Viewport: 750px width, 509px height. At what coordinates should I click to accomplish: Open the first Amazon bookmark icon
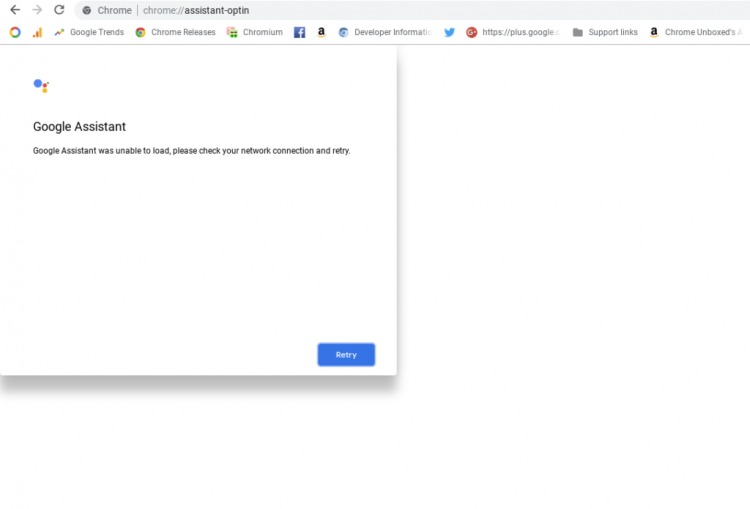pyautogui.click(x=321, y=32)
